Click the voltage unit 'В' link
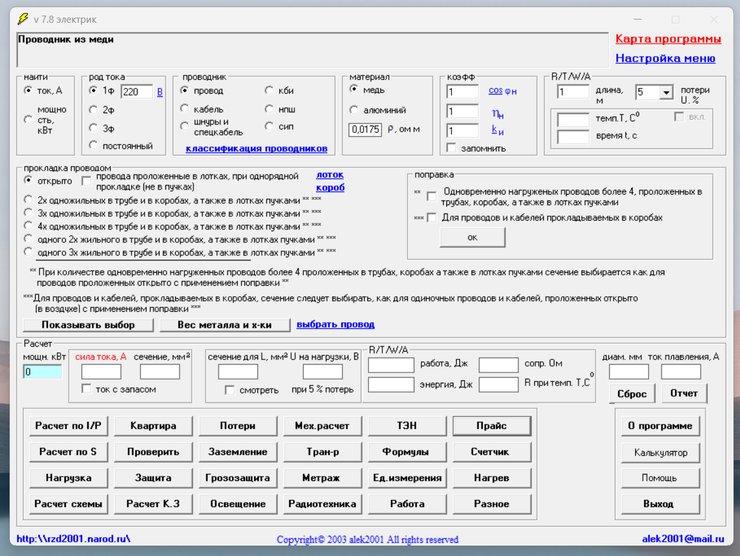The width and height of the screenshot is (740, 556). click(160, 92)
